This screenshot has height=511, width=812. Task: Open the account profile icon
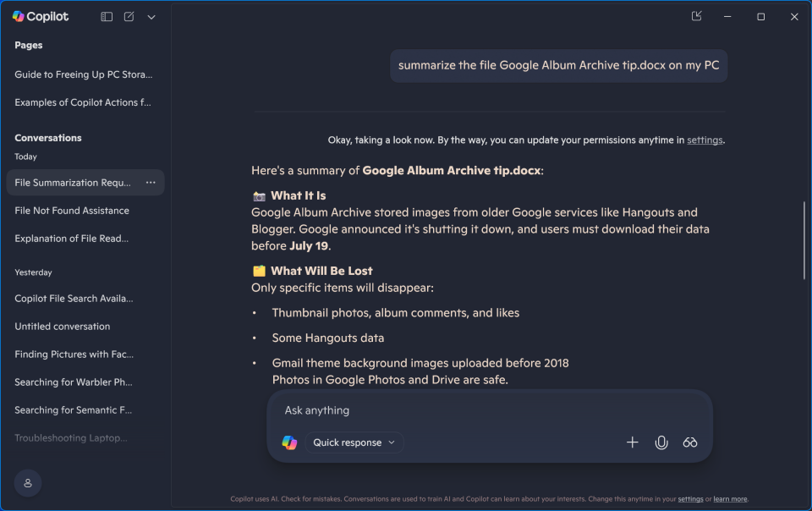(x=28, y=482)
